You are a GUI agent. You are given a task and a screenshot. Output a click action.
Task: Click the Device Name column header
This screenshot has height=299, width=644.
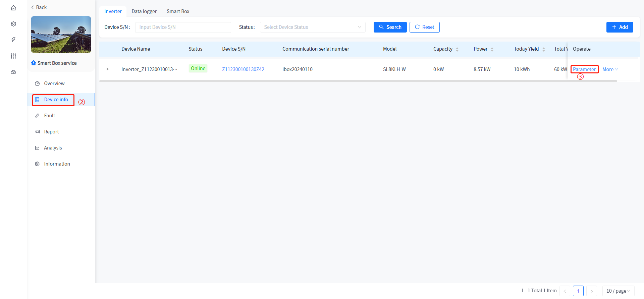click(136, 49)
